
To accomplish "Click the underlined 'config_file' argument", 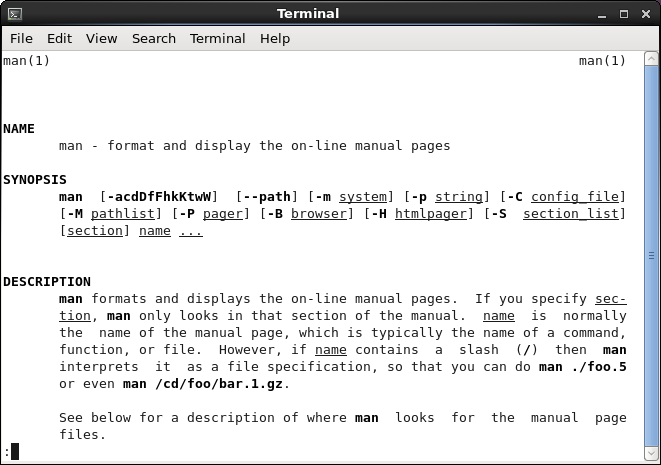I will [x=575, y=197].
